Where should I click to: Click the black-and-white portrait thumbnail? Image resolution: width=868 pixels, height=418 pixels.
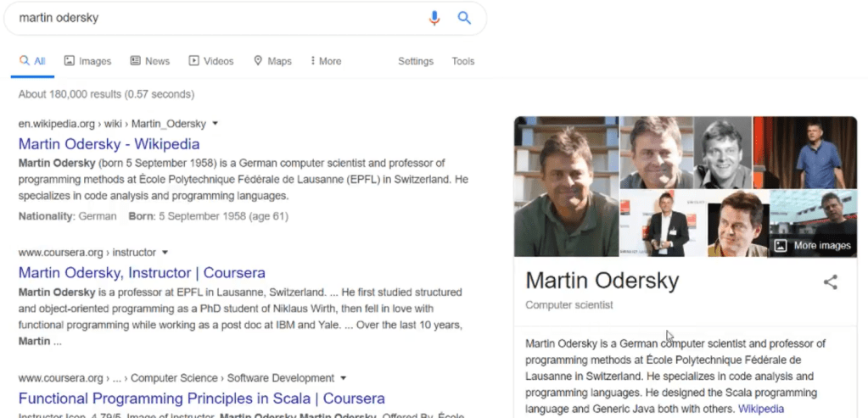(723, 153)
